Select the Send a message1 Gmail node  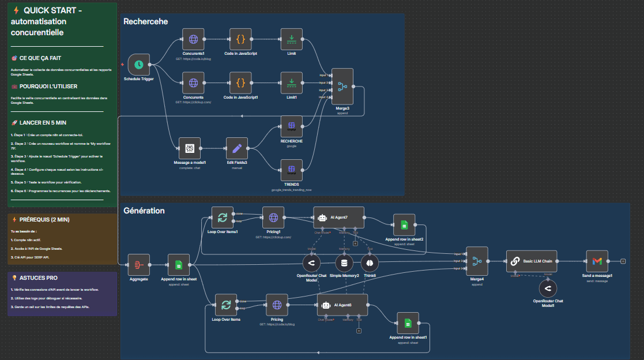point(597,261)
